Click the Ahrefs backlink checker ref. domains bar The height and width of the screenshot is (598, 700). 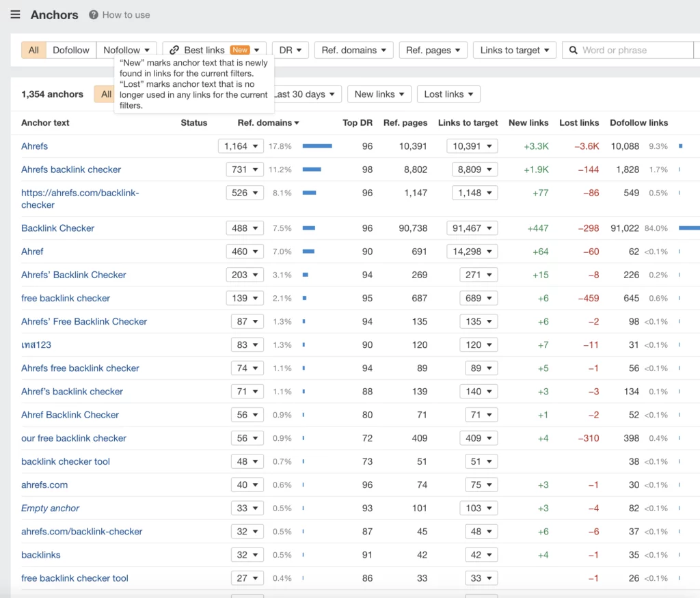(312, 169)
